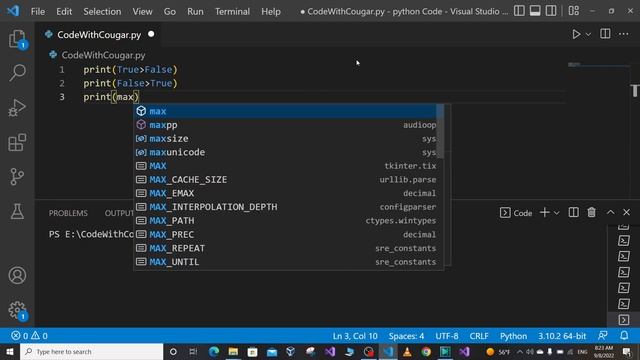Open the View menu

tap(142, 11)
